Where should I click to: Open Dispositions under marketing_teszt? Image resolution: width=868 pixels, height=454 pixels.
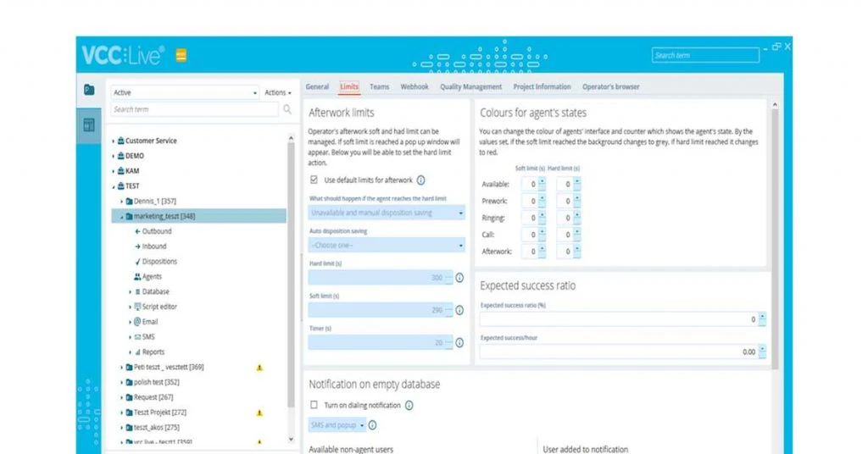(x=159, y=262)
